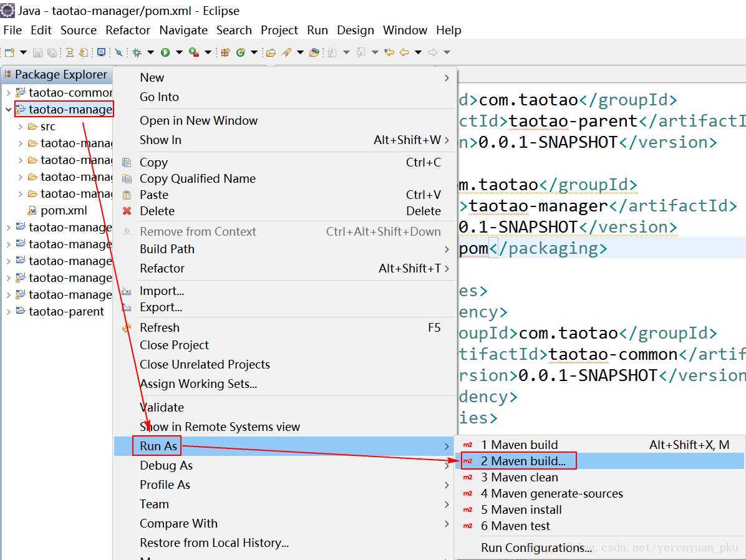Image resolution: width=746 pixels, height=560 pixels.
Task: Click the New wizard toolbar icon
Action: click(x=9, y=52)
